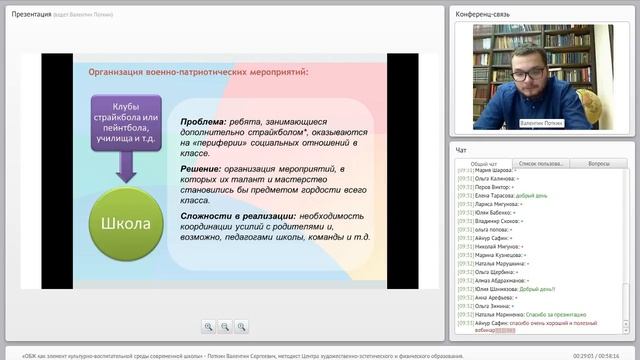Select ольга попова chat message

484,230
